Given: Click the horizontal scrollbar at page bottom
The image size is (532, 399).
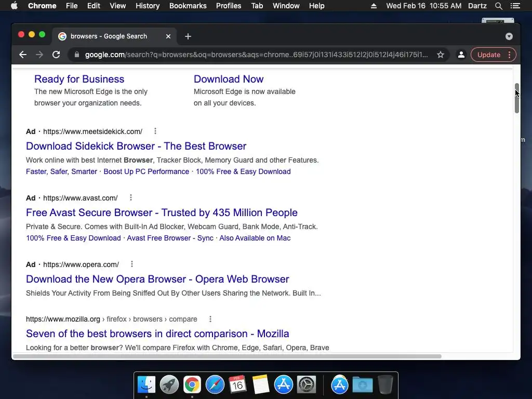Looking at the screenshot, I should tap(227, 356).
